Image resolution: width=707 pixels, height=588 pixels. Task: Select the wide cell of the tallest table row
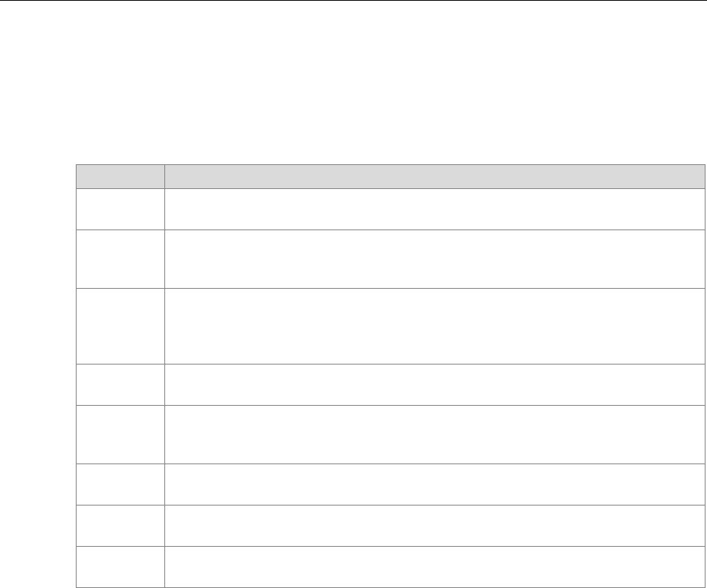coord(435,325)
